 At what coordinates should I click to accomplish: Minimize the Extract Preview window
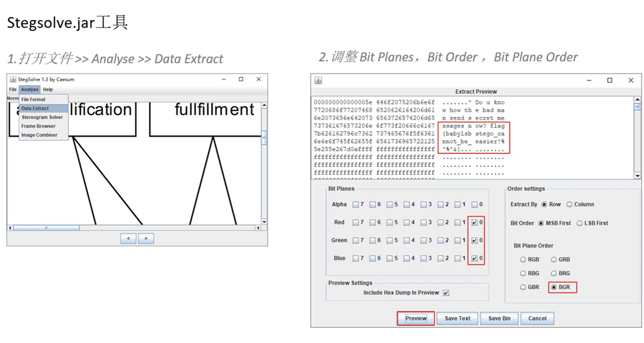tap(589, 80)
